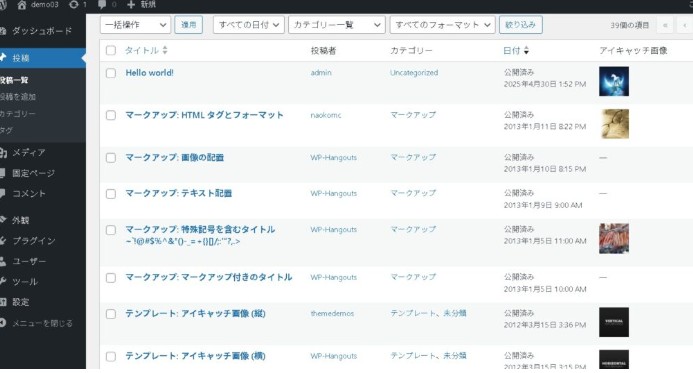
Task: Click the 絞り込み filter button
Action: pyautogui.click(x=521, y=25)
